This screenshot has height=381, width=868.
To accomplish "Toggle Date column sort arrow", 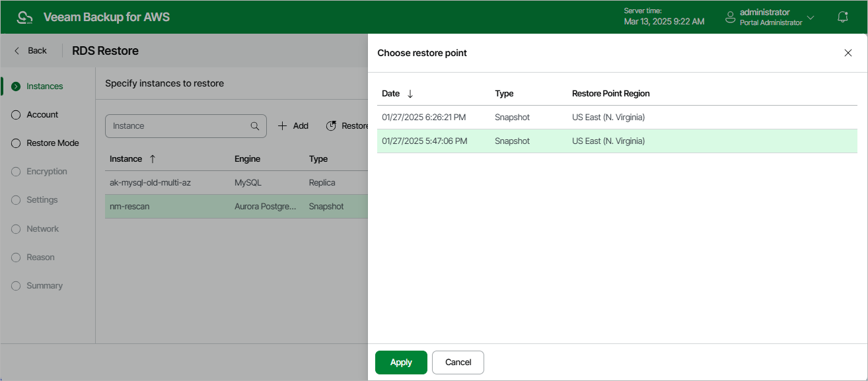I will (x=410, y=94).
